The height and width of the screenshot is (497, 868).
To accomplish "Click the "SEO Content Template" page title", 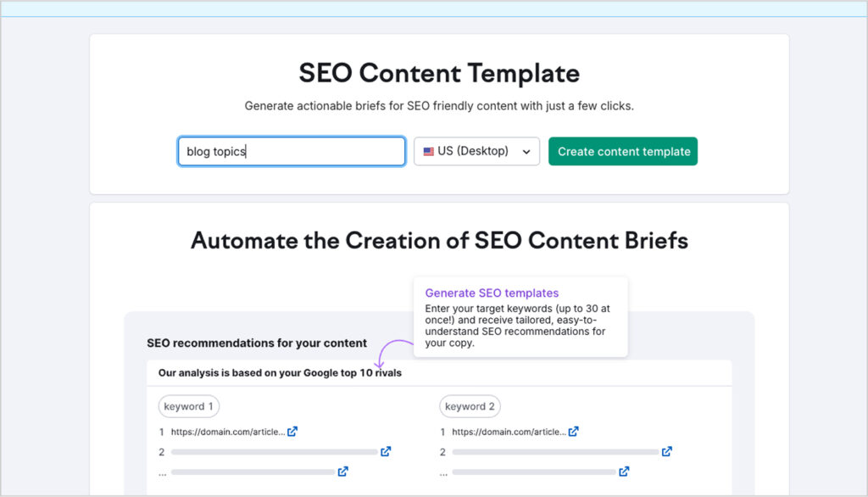I will (439, 73).
